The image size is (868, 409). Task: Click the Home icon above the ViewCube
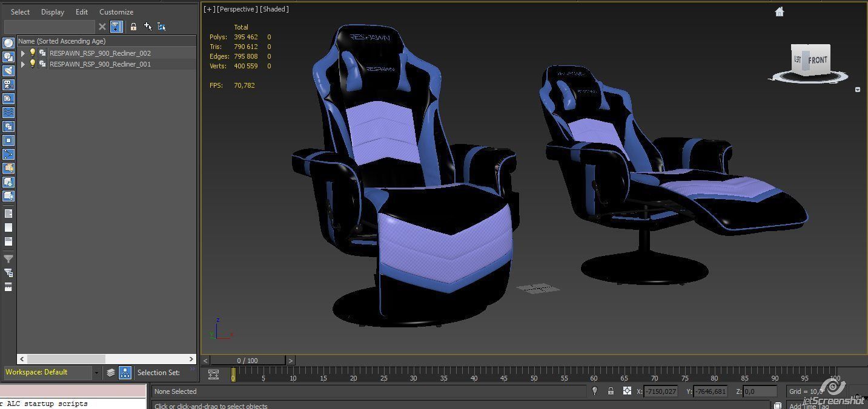(779, 11)
